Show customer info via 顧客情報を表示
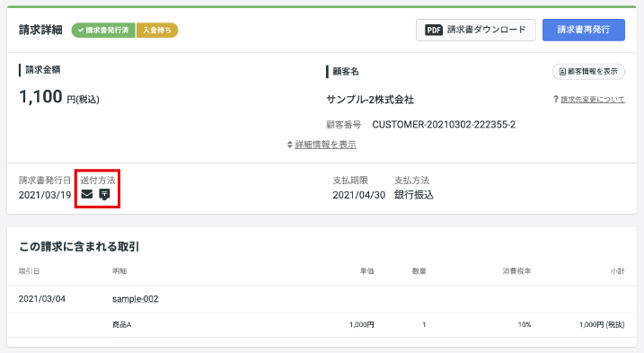This screenshot has height=353, width=644. (x=588, y=72)
